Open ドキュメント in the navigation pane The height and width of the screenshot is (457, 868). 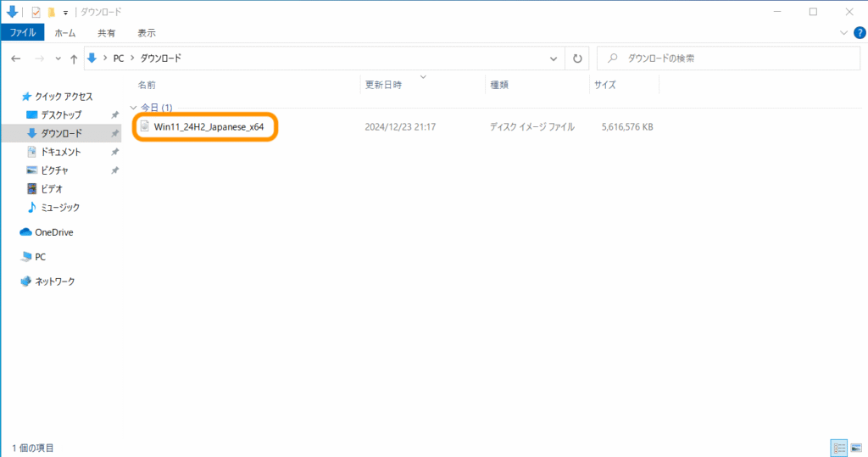(61, 152)
